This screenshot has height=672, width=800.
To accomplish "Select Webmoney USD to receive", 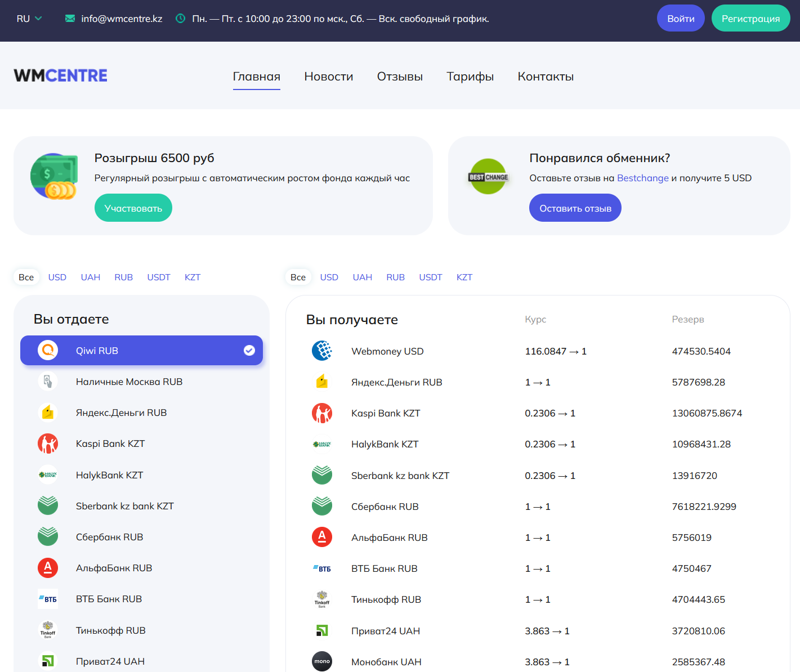I will [538, 351].
